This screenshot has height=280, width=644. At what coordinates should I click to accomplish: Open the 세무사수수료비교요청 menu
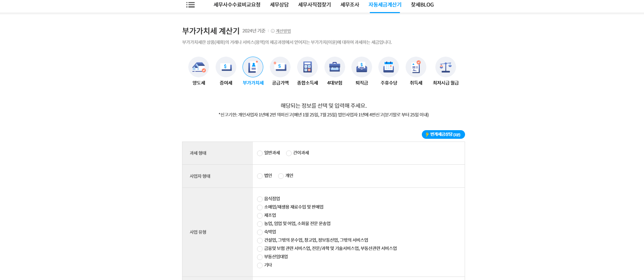point(237,5)
